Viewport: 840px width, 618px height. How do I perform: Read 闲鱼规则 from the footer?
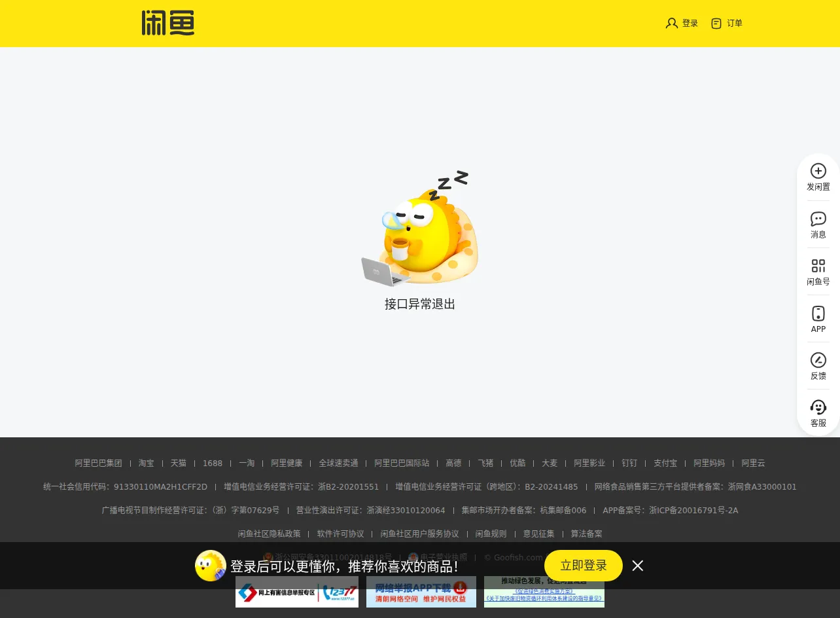pyautogui.click(x=491, y=534)
